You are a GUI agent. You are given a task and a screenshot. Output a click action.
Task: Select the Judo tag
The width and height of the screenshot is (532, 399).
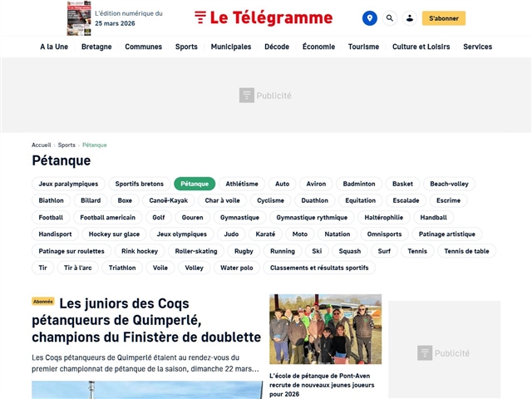click(231, 234)
